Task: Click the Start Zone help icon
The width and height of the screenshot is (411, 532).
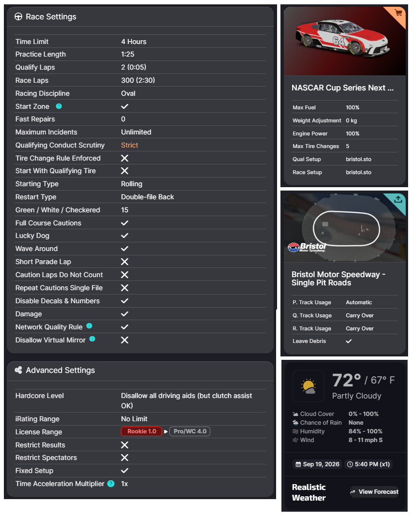Action: tap(59, 106)
